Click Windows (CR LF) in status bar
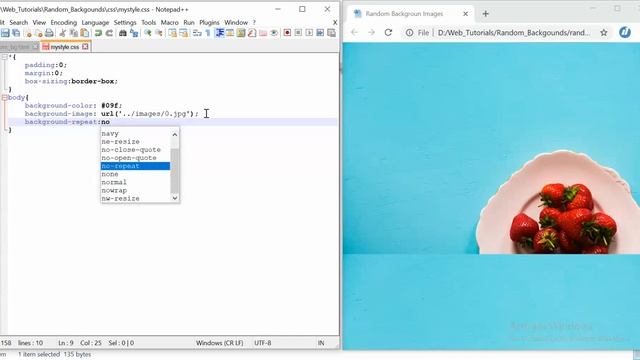 click(220, 343)
